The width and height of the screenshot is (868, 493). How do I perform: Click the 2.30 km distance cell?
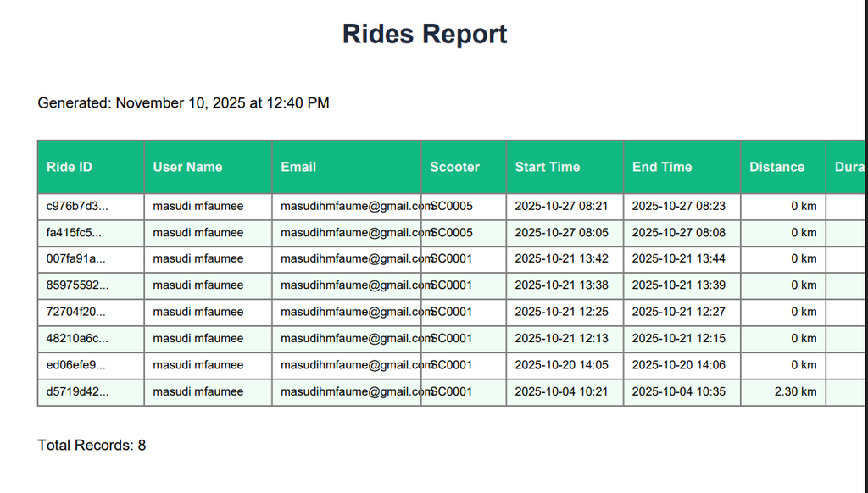(795, 391)
